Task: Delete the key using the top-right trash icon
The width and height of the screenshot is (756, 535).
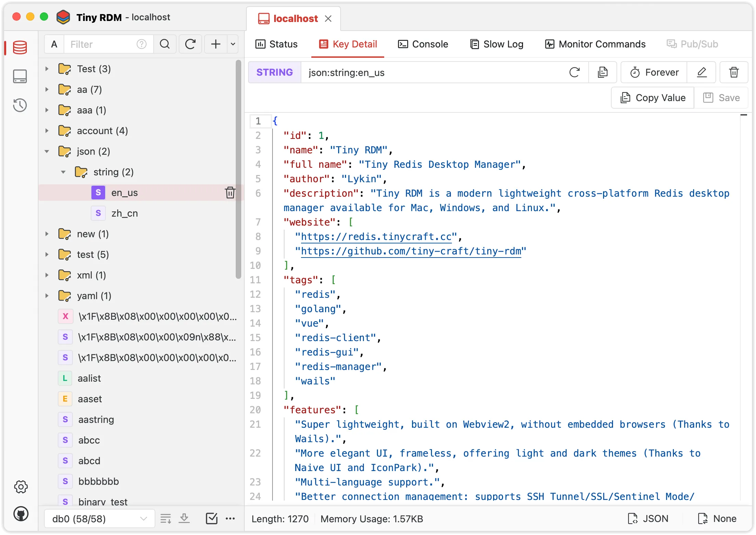Action: [x=734, y=72]
